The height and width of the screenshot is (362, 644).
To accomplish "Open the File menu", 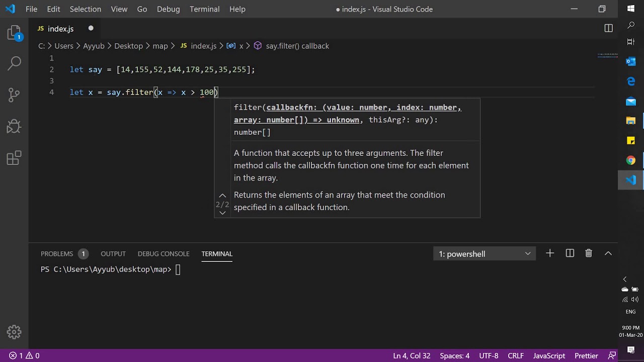I will click(x=31, y=9).
